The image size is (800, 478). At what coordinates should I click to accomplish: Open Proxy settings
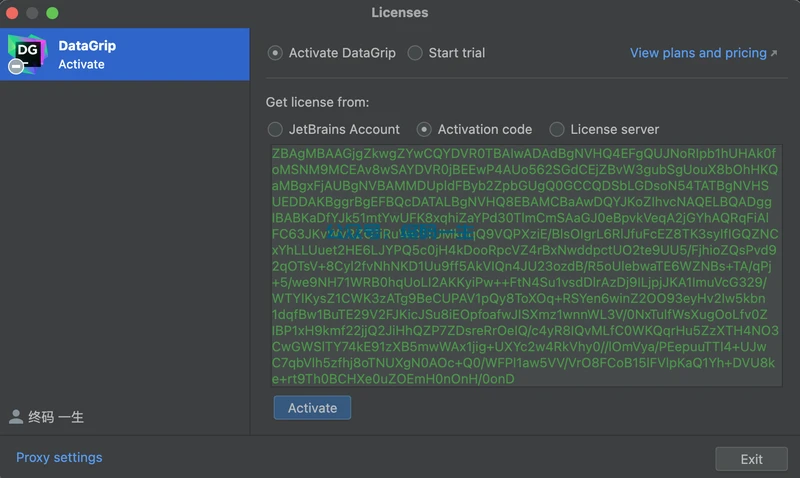[x=59, y=458]
